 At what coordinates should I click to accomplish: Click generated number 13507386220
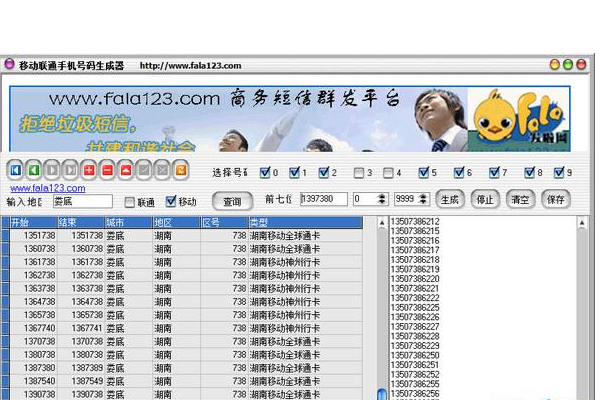[x=415, y=279]
